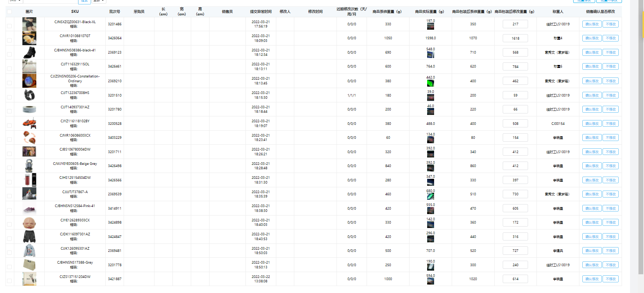This screenshot has width=644, height=293.
Task: Open the pink sneaker image for CJBHNSNS12584-Pink-41
Action: click(x=29, y=209)
